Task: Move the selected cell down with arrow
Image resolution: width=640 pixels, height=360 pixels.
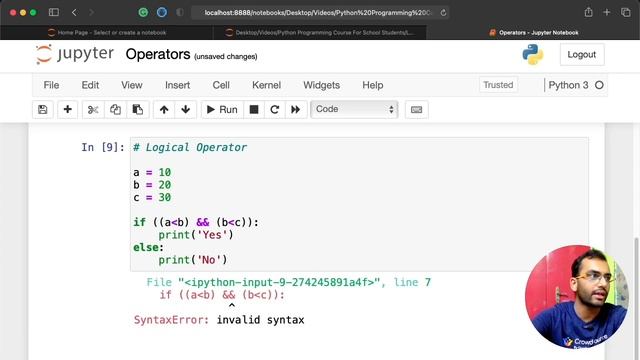Action: 186,109
